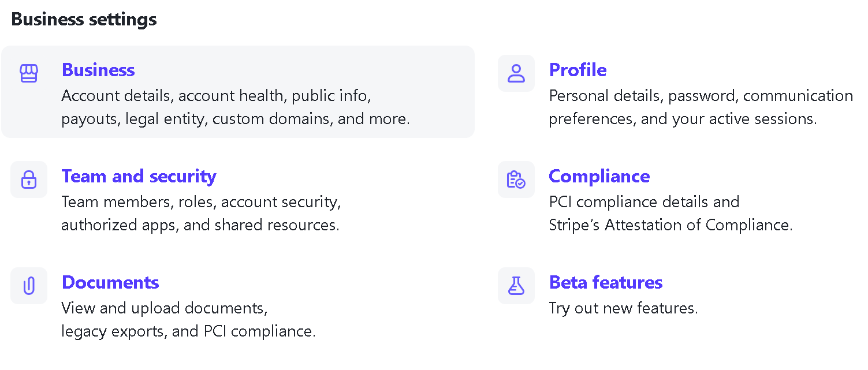Select the Beta features link
868x370 pixels.
[x=606, y=282]
